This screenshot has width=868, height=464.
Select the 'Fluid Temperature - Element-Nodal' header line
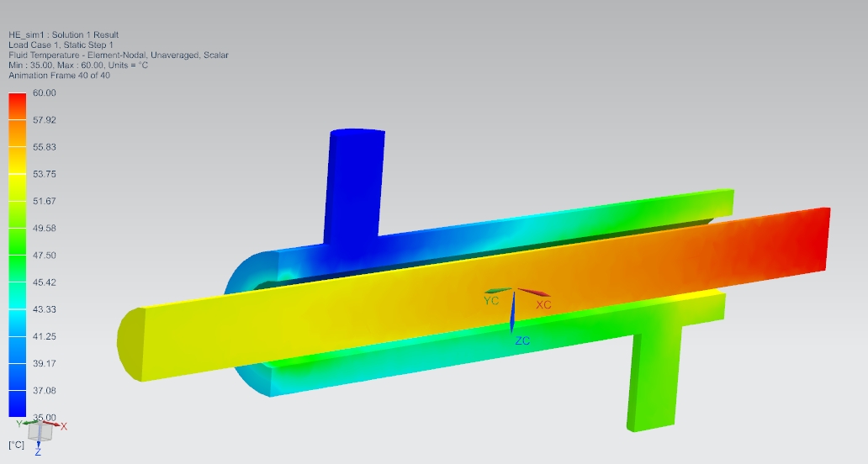[119, 55]
